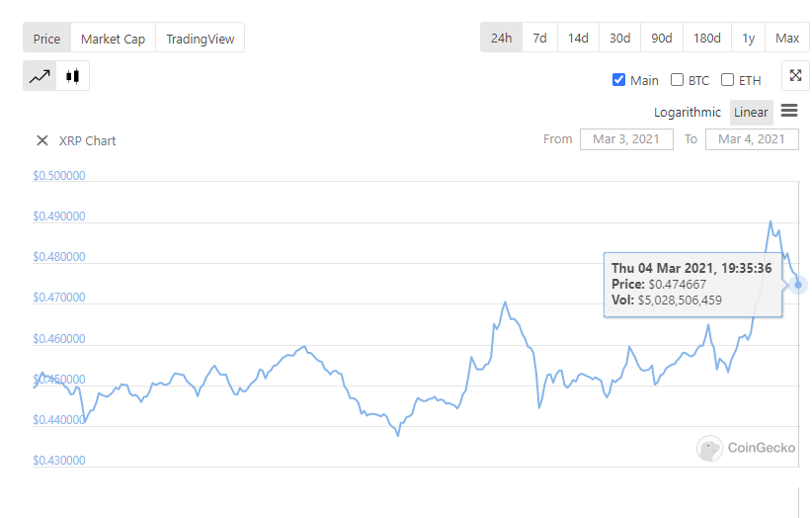Image resolution: width=812 pixels, height=518 pixels.
Task: Open chart hamburger export menu
Action: [x=789, y=111]
